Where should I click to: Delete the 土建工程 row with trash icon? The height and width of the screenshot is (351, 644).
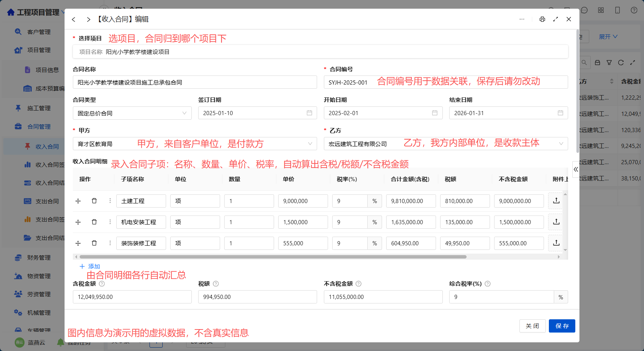[x=94, y=201]
